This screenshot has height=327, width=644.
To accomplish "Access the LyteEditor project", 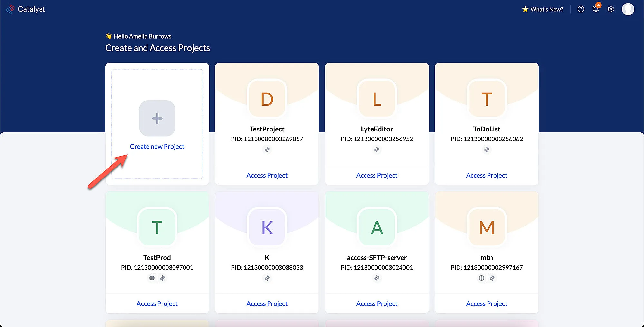I will pos(377,175).
